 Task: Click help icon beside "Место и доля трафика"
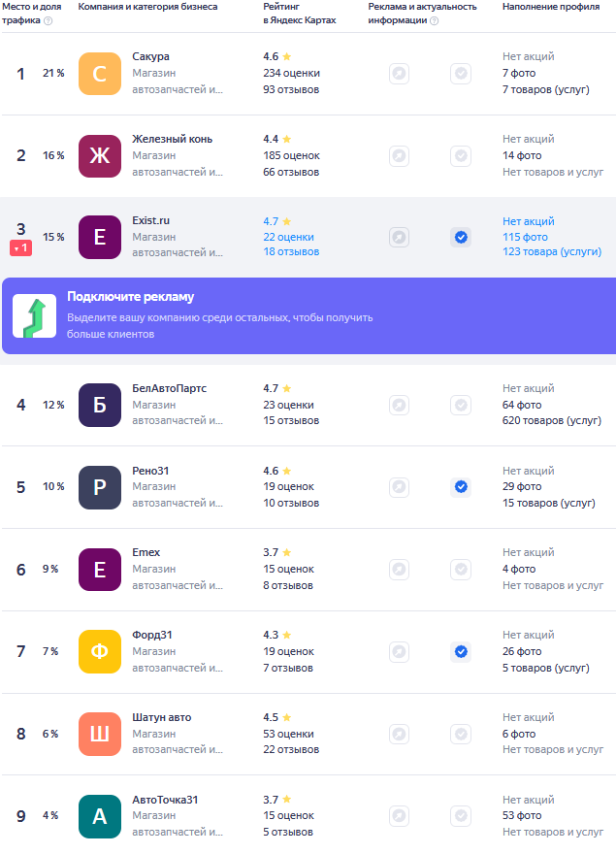pos(49,20)
